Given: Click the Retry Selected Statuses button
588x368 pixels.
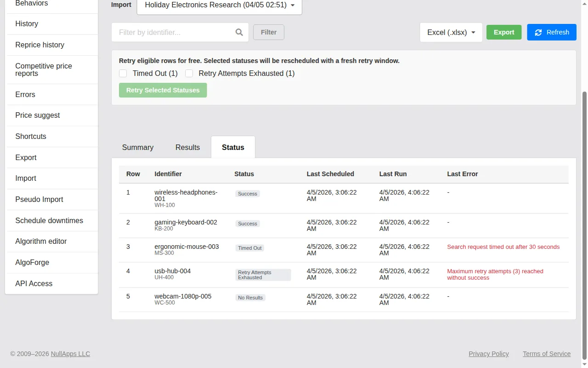Looking at the screenshot, I should click(163, 90).
